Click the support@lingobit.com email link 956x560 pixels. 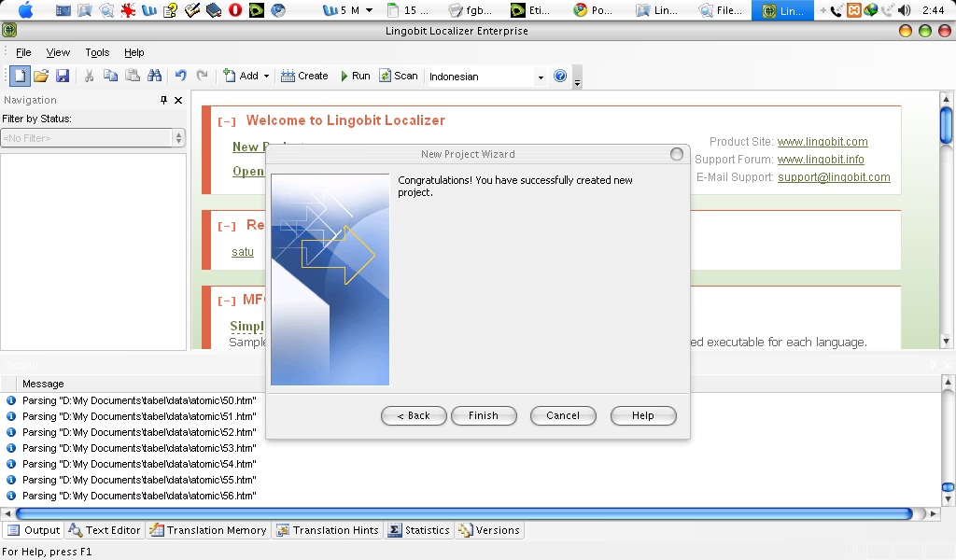(834, 177)
